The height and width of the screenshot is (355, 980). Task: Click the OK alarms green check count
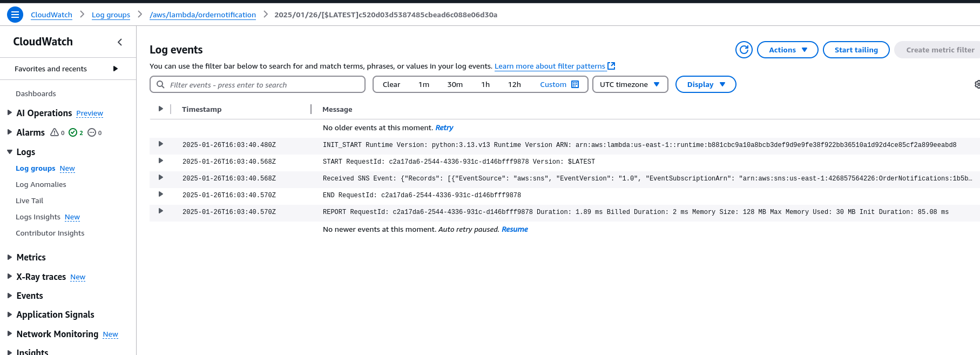(x=76, y=132)
